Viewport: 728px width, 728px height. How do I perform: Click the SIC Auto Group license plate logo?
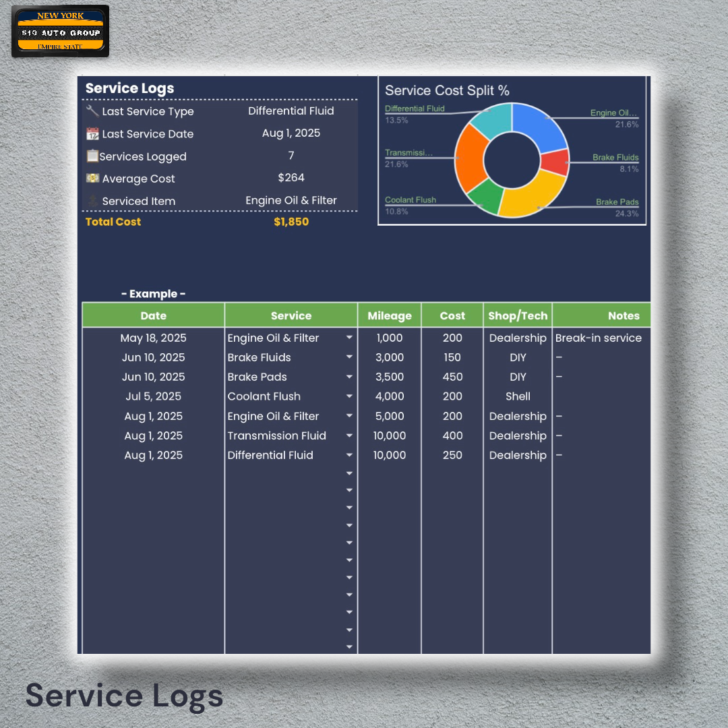pyautogui.click(x=60, y=30)
